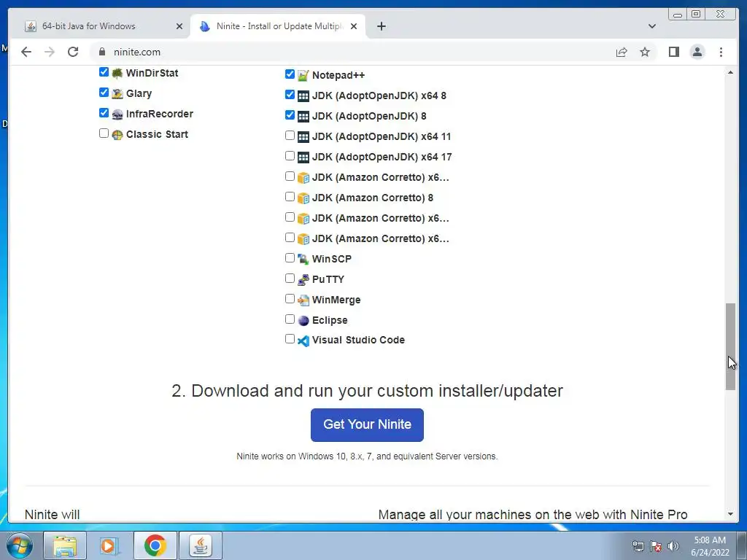This screenshot has height=560, width=747.
Task: Click the JDK Amazon Corretto 8 icon
Action: pos(303,198)
